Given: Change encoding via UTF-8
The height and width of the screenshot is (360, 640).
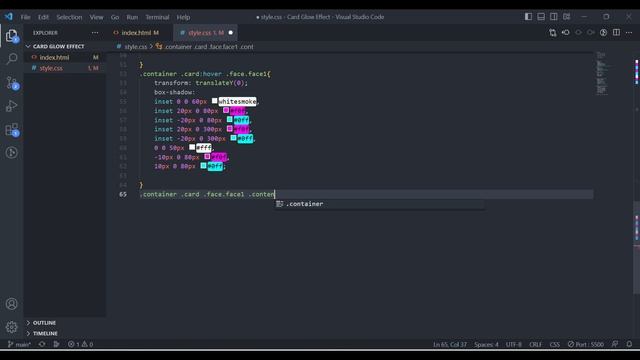Looking at the screenshot, I should [x=513, y=344].
